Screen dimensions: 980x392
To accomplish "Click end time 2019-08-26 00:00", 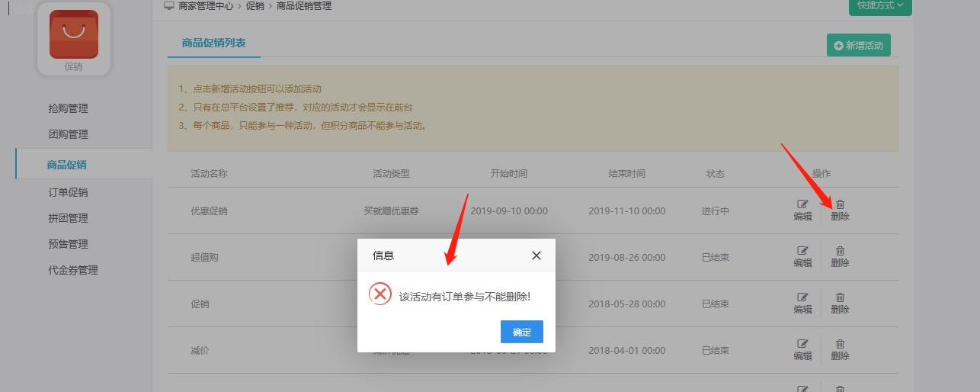I will (x=627, y=258).
